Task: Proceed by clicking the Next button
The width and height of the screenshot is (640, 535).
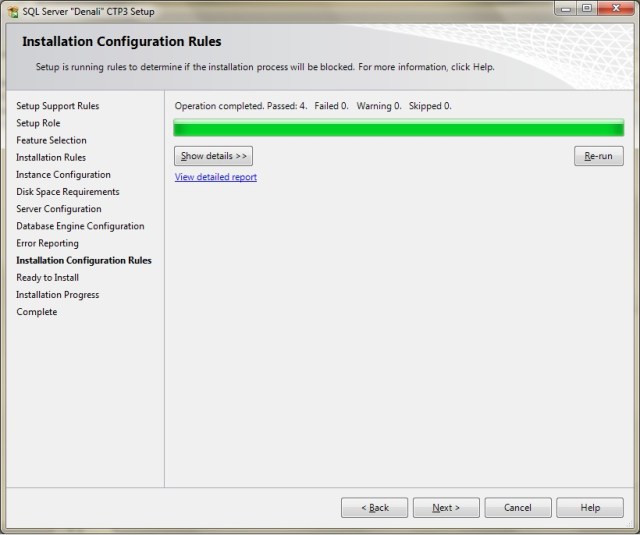Action: pyautogui.click(x=446, y=508)
